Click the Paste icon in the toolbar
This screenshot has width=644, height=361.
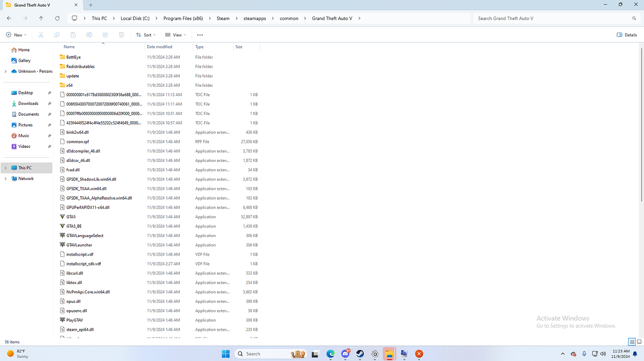pyautogui.click(x=73, y=35)
